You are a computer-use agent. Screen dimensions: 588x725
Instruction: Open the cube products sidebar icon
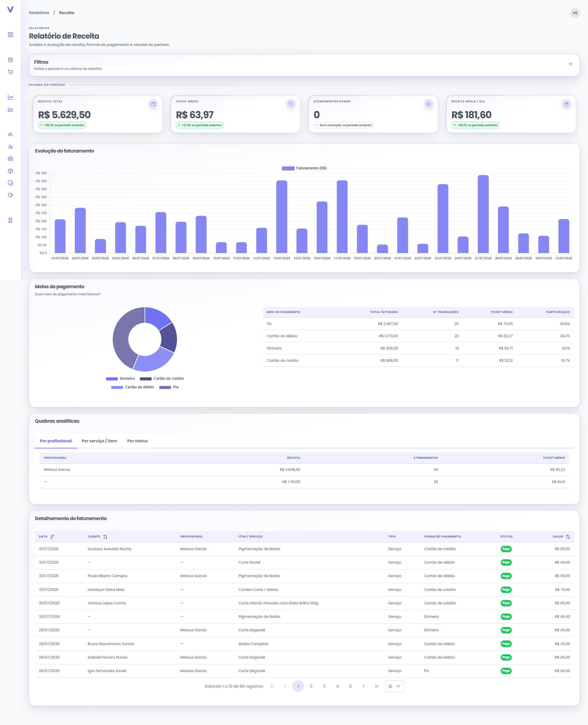point(10,171)
